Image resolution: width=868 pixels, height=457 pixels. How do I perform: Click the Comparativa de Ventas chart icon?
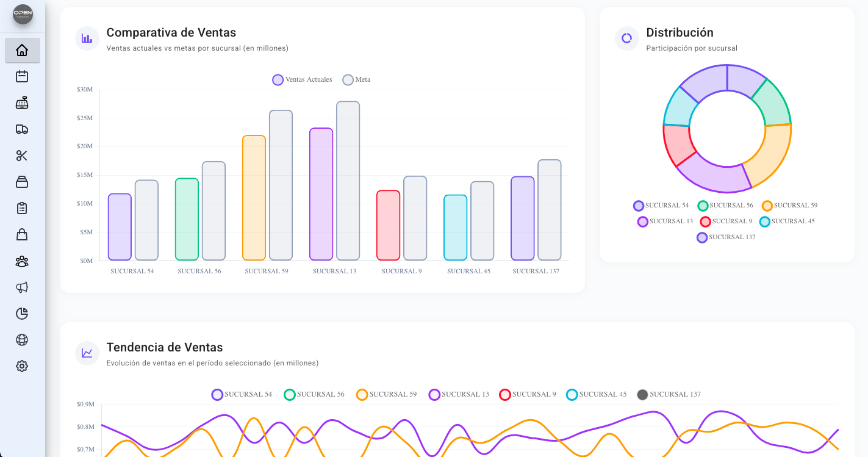[x=86, y=38]
